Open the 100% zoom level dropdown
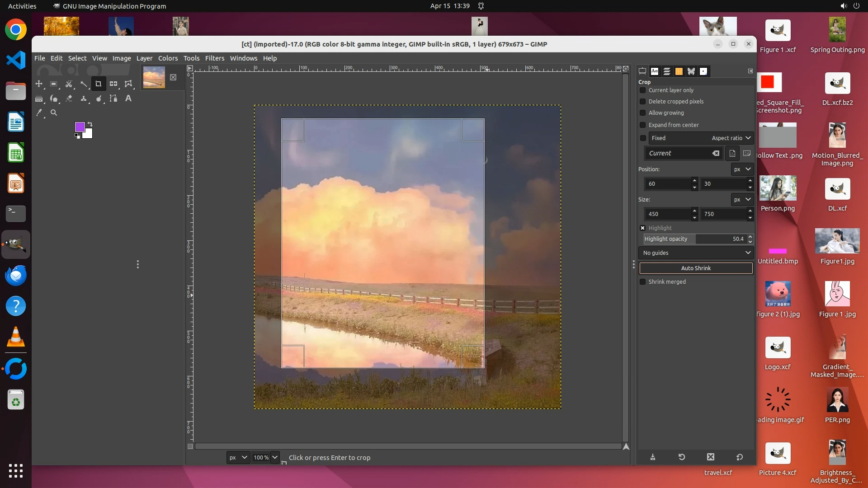The height and width of the screenshot is (488, 868). [274, 458]
